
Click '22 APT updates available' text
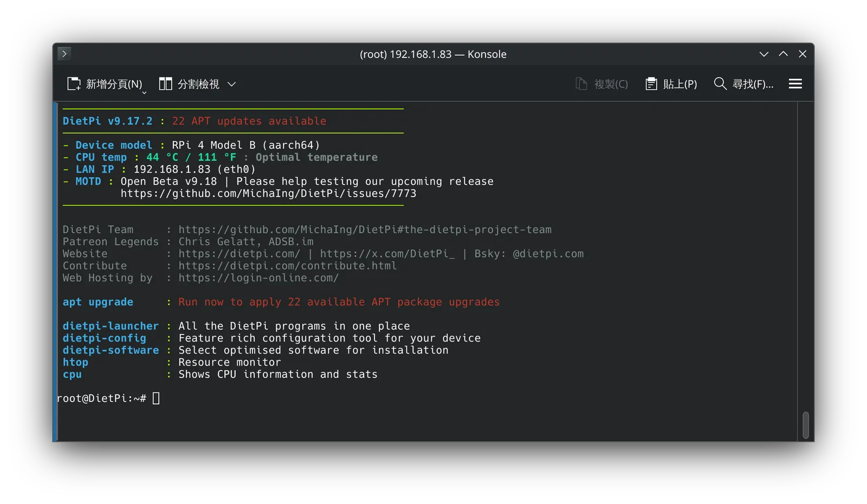point(249,121)
